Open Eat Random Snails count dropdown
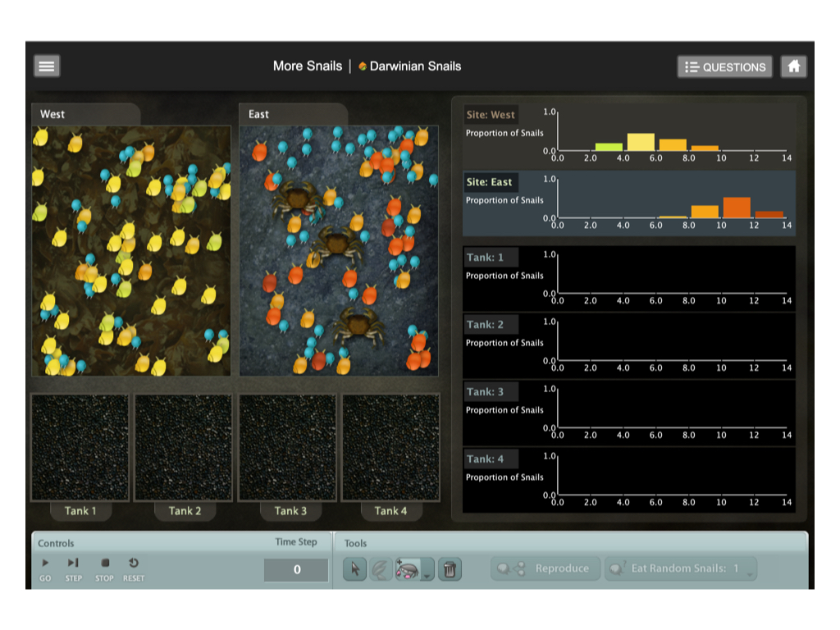840x630 pixels. click(749, 573)
